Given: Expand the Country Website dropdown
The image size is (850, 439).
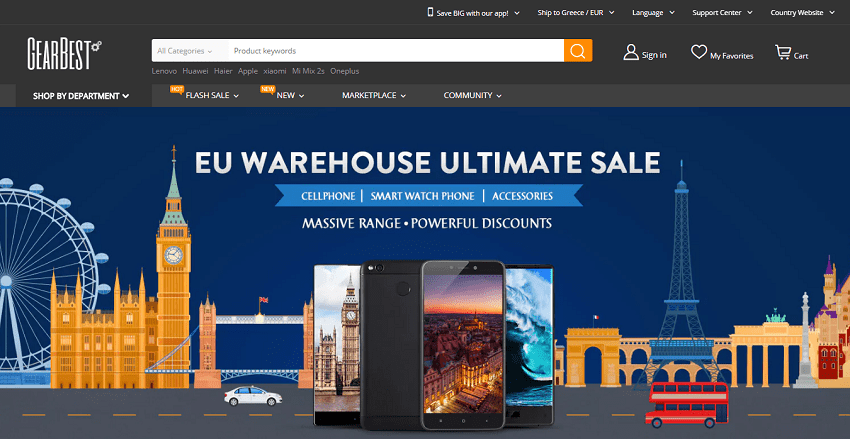Looking at the screenshot, I should click(802, 12).
